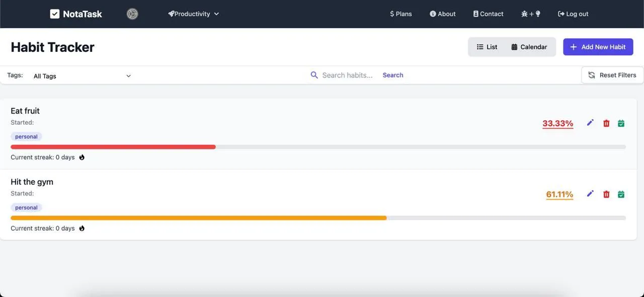The image size is (644, 297).
Task: Go to the About page
Action: pos(443,14)
